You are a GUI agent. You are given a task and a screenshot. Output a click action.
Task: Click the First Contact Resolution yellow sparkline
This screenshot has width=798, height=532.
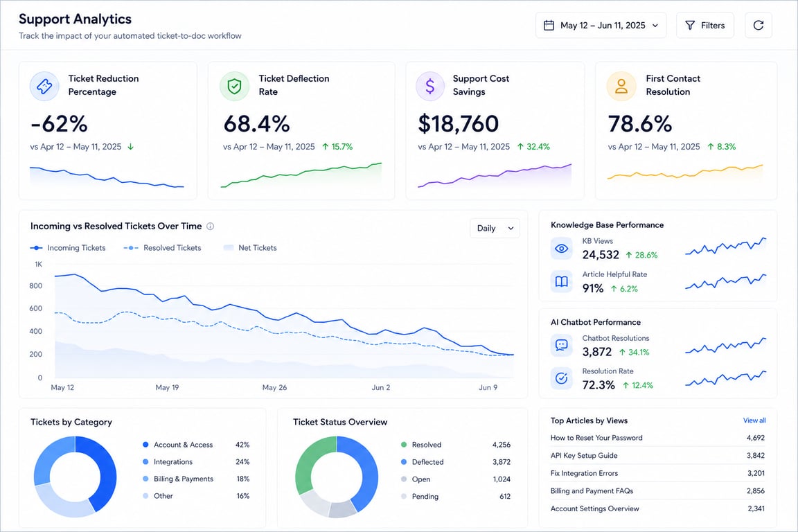click(685, 172)
